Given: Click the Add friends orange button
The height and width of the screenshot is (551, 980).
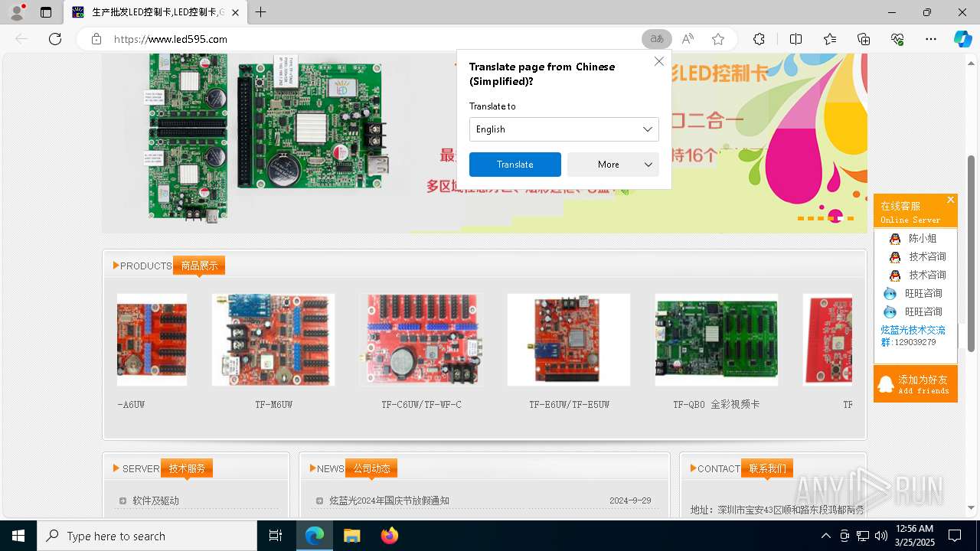Looking at the screenshot, I should click(915, 384).
